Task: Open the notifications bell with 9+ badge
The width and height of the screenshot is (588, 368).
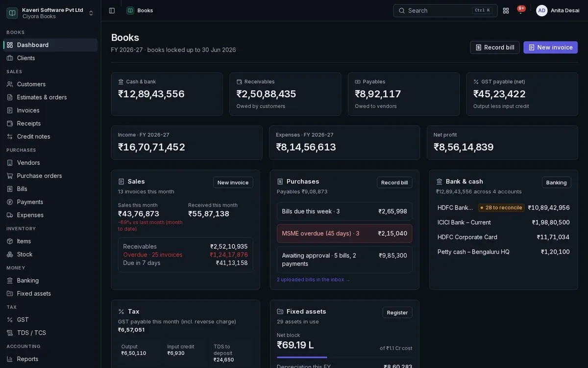Action: pyautogui.click(x=520, y=10)
